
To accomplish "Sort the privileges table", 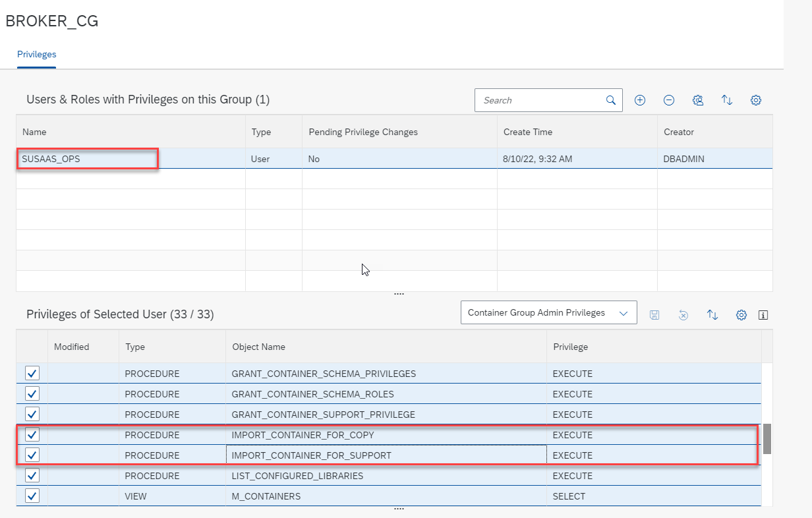I will tap(712, 314).
